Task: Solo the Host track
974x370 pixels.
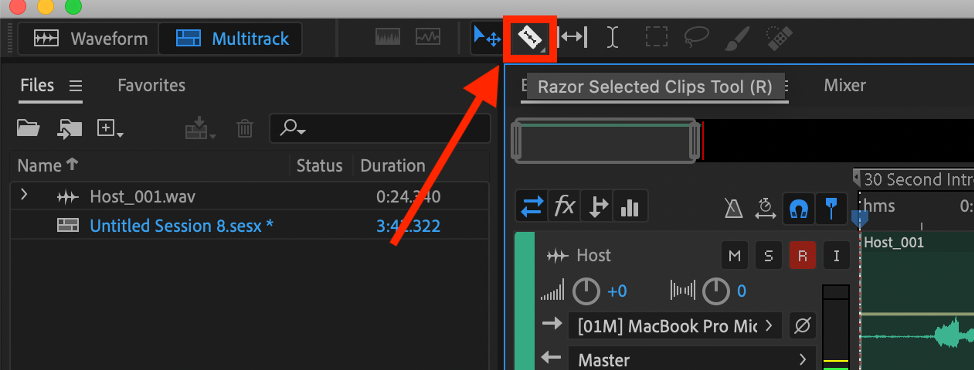Action: coord(768,256)
